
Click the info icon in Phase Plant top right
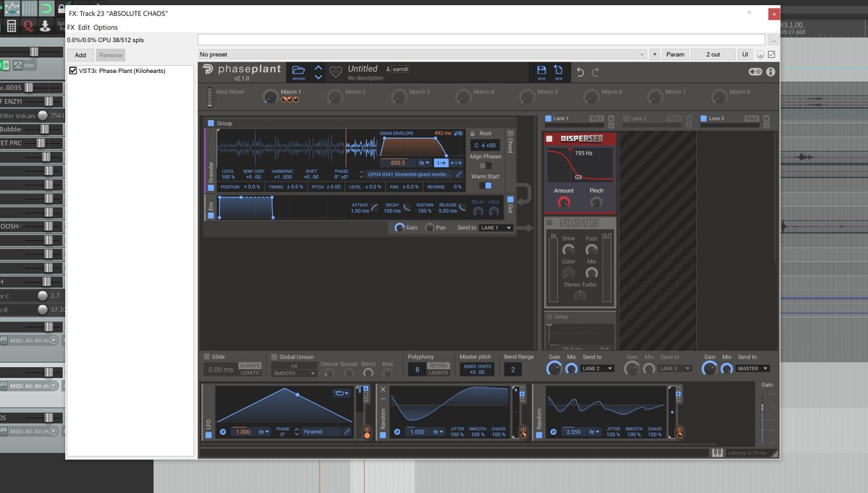(x=770, y=71)
